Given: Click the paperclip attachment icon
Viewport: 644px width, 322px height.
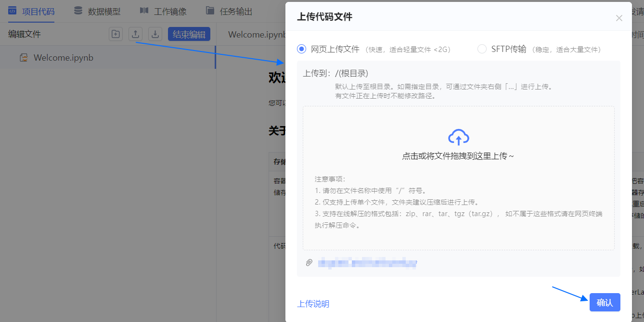Looking at the screenshot, I should 309,262.
